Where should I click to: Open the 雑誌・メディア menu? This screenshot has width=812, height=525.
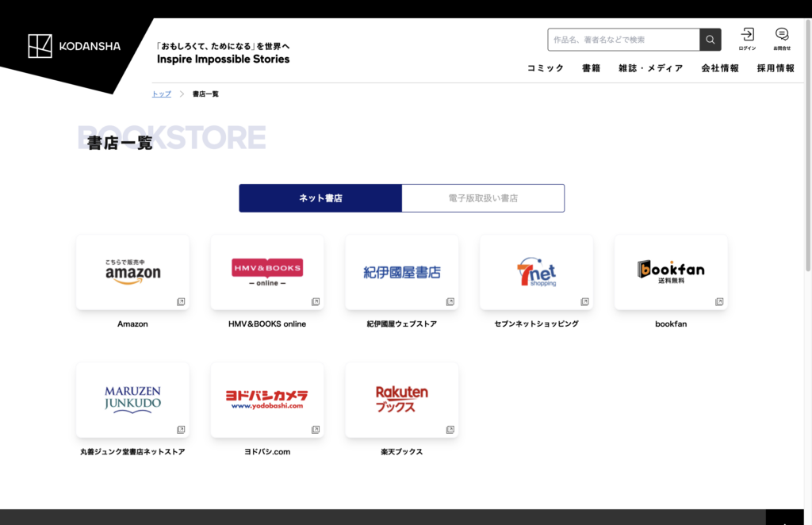(x=650, y=68)
